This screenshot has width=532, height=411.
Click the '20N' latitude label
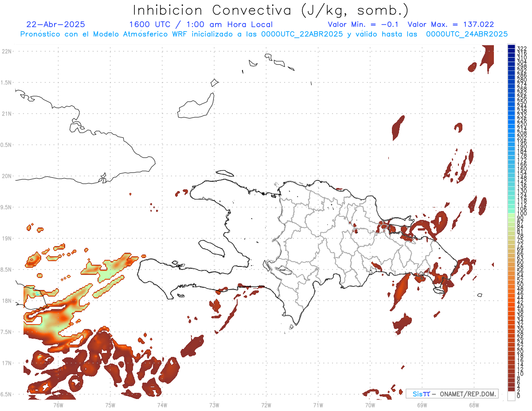pyautogui.click(x=7, y=176)
